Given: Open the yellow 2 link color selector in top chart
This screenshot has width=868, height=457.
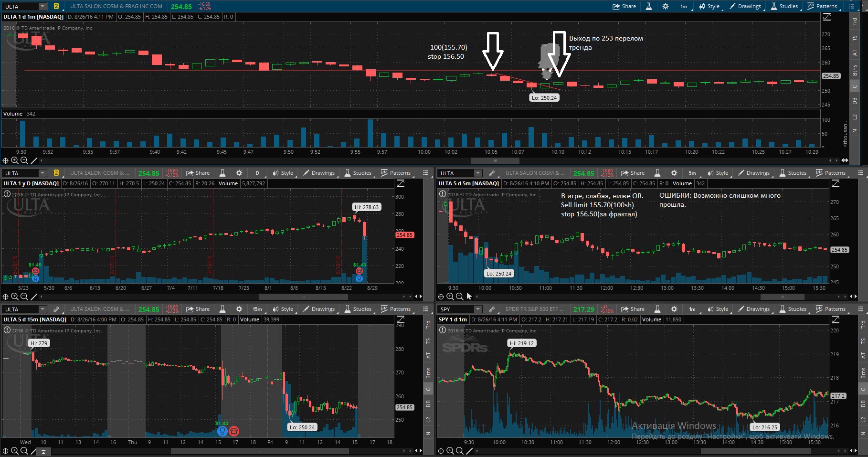Looking at the screenshot, I should 56,6.
